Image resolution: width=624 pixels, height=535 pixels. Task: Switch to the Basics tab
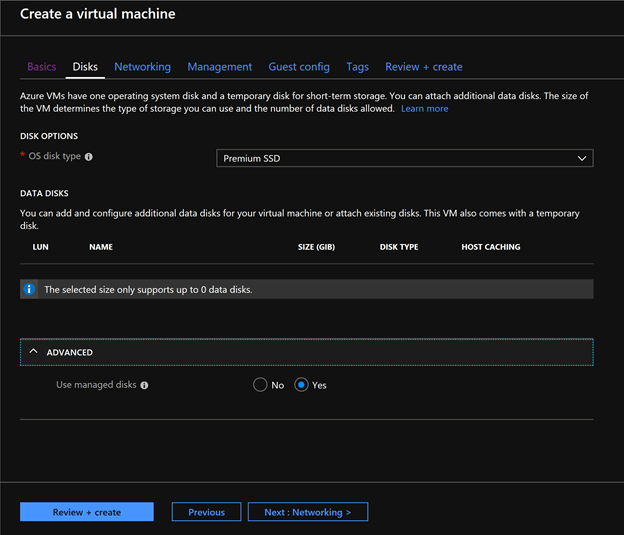pyautogui.click(x=41, y=66)
